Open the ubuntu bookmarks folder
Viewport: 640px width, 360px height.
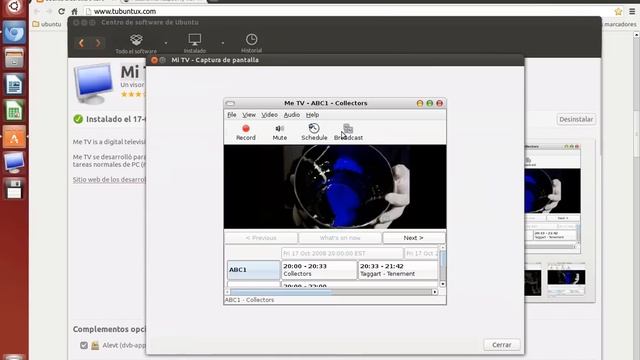tap(47, 24)
